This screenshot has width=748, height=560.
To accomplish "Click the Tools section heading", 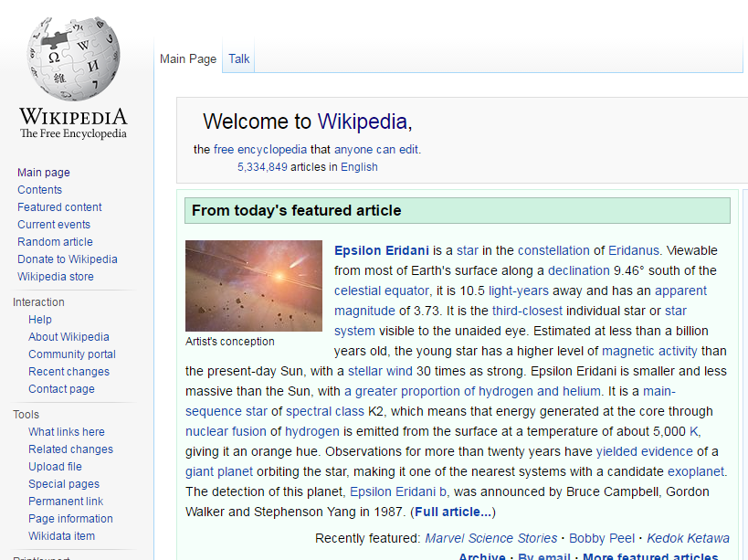I will point(26,415).
